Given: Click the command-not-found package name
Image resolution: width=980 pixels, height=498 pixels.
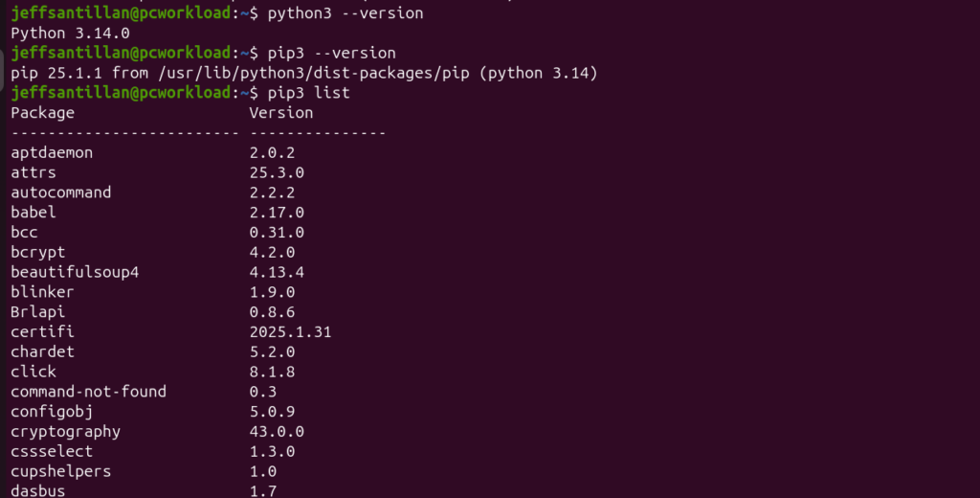Looking at the screenshot, I should point(89,392).
